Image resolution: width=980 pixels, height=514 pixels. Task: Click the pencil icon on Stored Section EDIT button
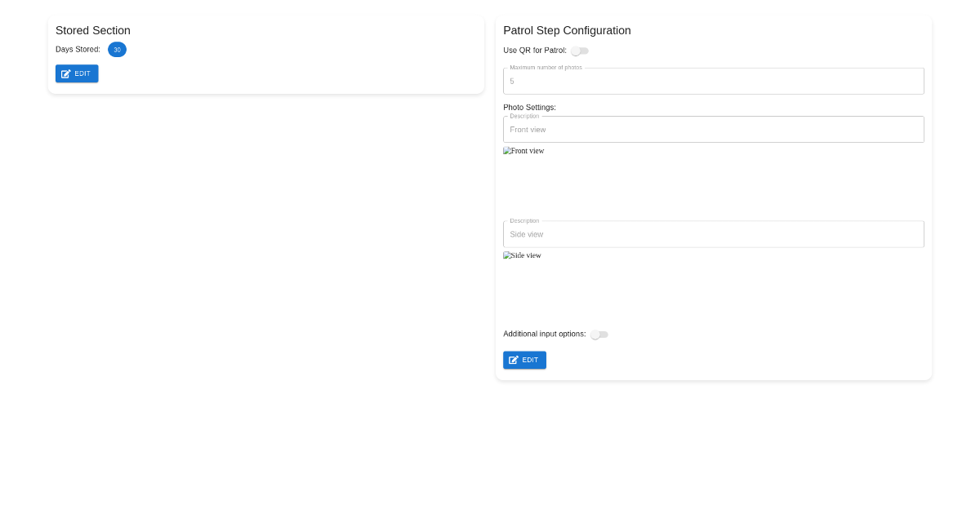click(x=66, y=73)
